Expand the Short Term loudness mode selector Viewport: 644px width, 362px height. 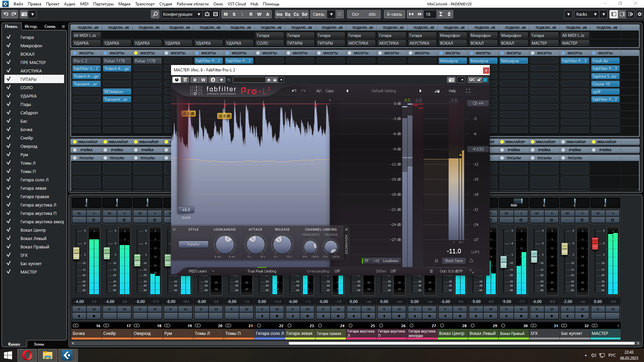[x=453, y=261]
